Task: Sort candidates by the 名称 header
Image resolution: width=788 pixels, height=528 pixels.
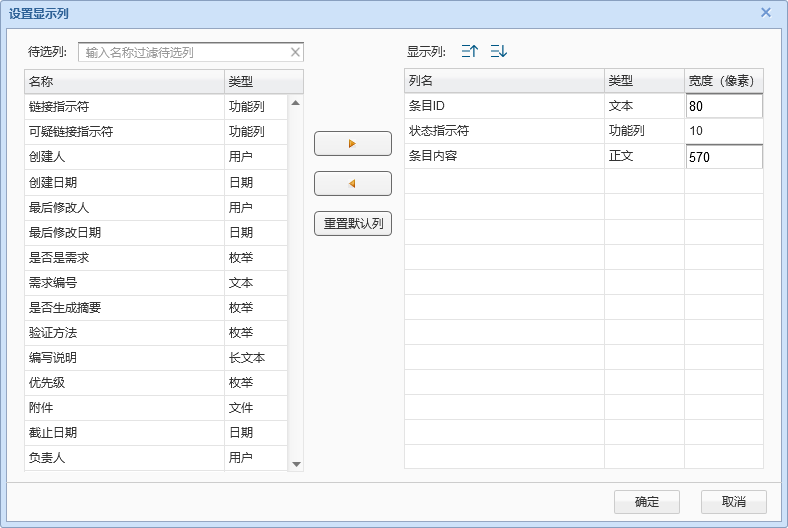Action: pyautogui.click(x=125, y=81)
